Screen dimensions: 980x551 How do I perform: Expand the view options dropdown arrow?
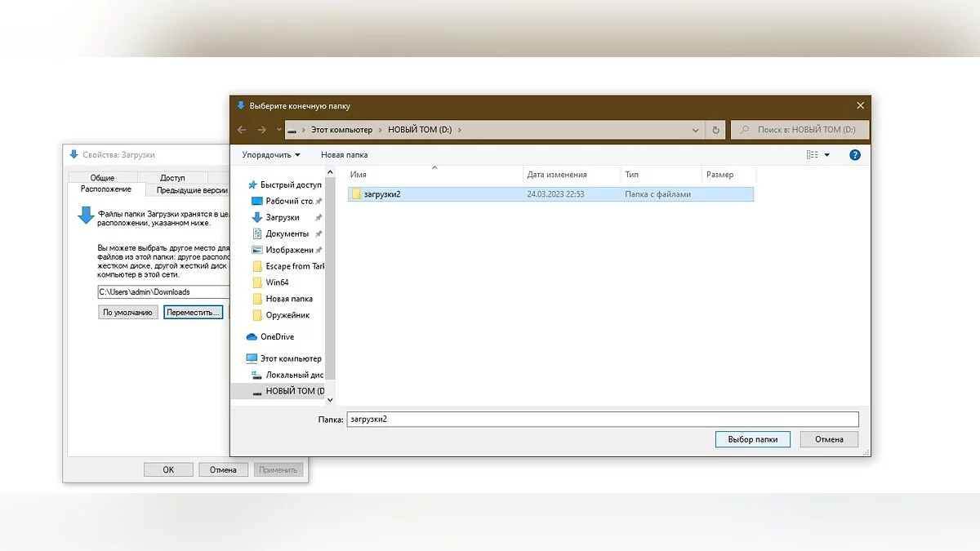826,155
